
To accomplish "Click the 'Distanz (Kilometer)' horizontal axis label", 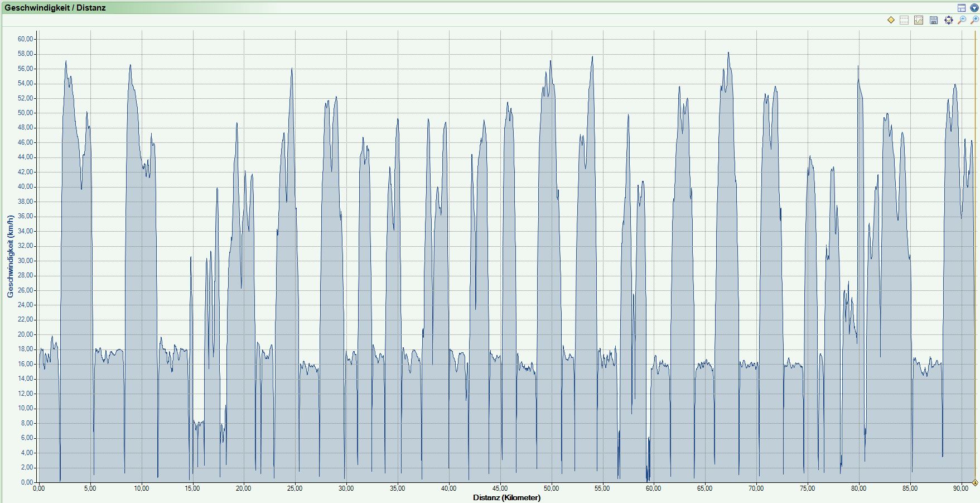I will pyautogui.click(x=506, y=497).
